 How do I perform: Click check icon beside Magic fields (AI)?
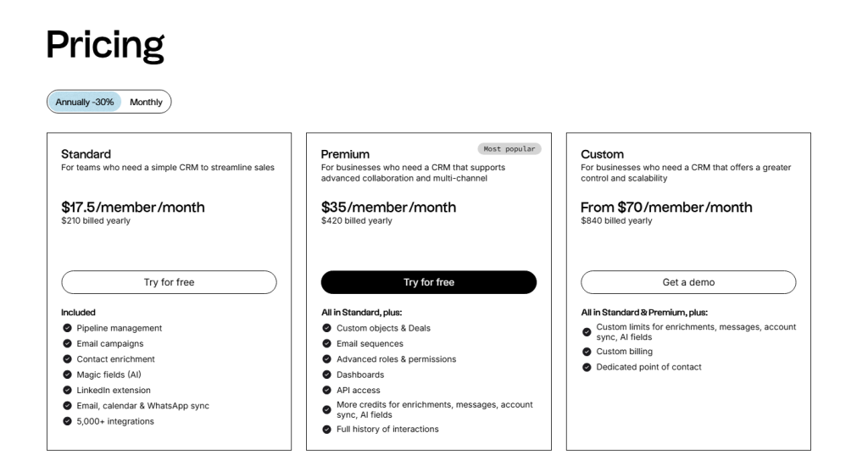pos(67,375)
